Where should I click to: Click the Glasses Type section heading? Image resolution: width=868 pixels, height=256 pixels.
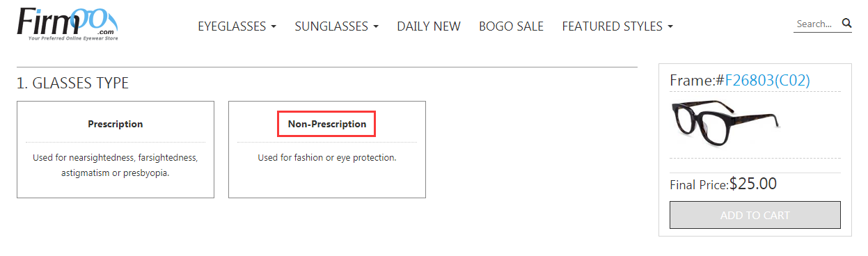coord(72,83)
